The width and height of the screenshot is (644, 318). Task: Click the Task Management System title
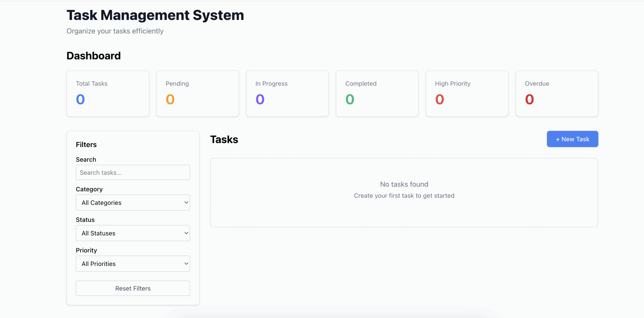point(155,15)
